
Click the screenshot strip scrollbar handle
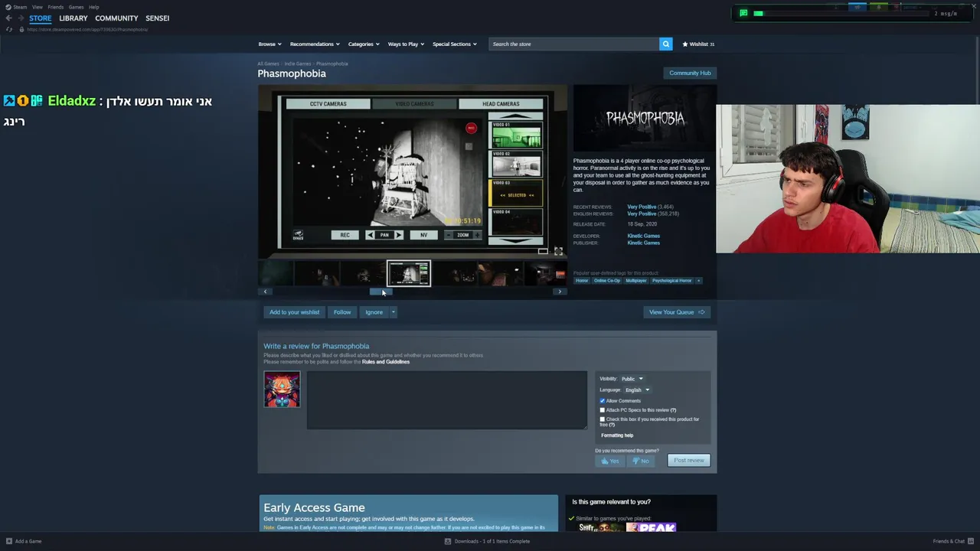pyautogui.click(x=381, y=292)
